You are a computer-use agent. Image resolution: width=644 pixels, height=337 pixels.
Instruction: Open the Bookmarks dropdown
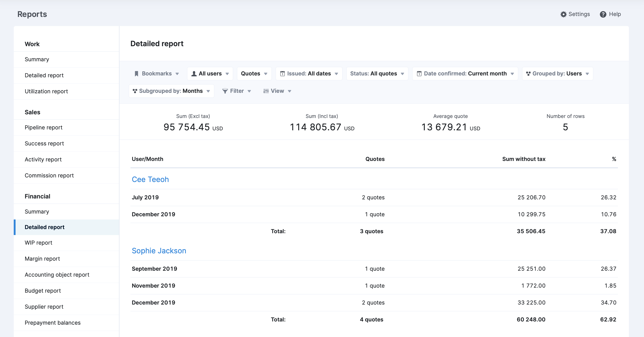pos(157,74)
